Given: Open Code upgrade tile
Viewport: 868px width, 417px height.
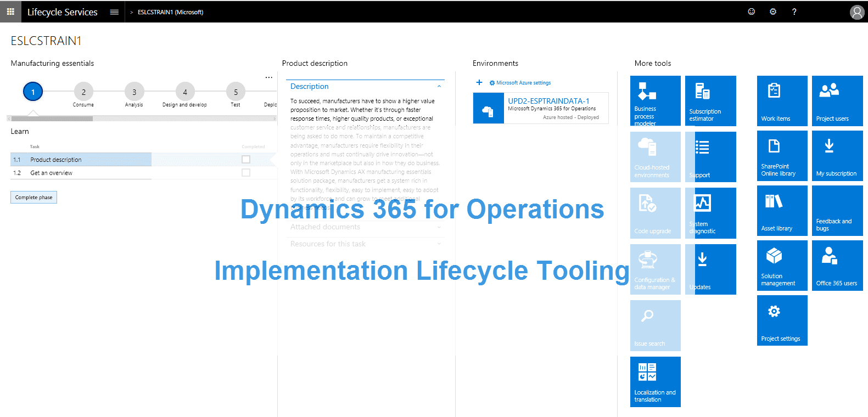Looking at the screenshot, I should pos(656,213).
